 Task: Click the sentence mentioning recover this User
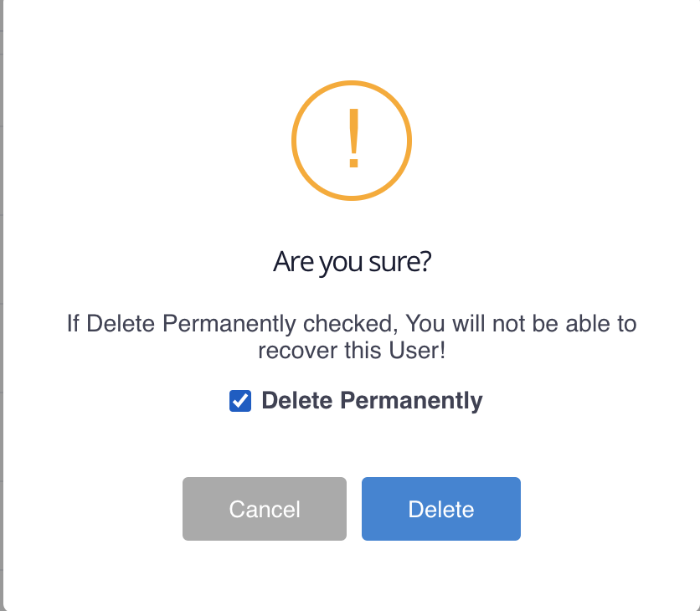coord(352,350)
